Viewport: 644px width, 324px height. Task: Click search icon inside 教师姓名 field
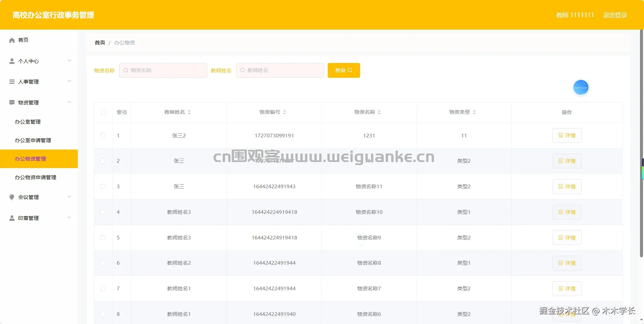[242, 70]
